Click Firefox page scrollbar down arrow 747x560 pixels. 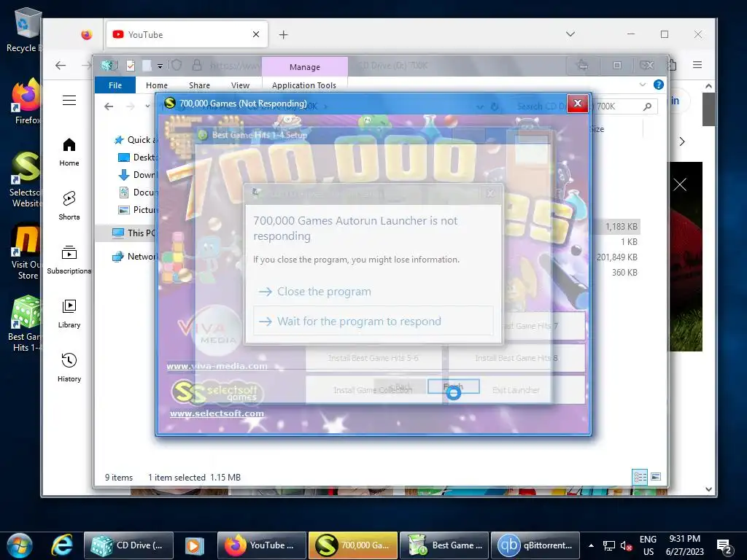[x=708, y=489]
